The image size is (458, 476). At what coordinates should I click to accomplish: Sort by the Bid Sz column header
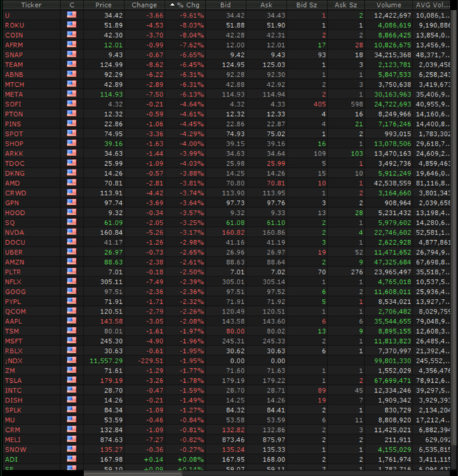pyautogui.click(x=307, y=5)
